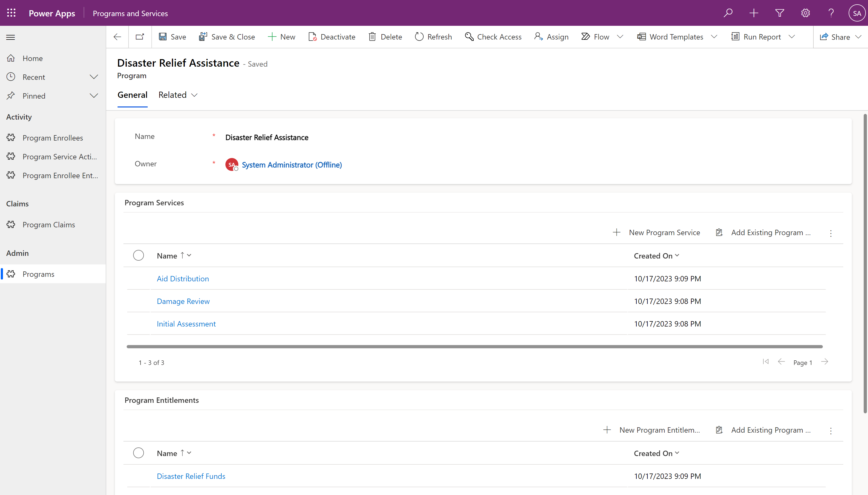Viewport: 868px width, 495px height.
Task: Click Add Existing Program in Program Entitlements
Action: pyautogui.click(x=763, y=430)
